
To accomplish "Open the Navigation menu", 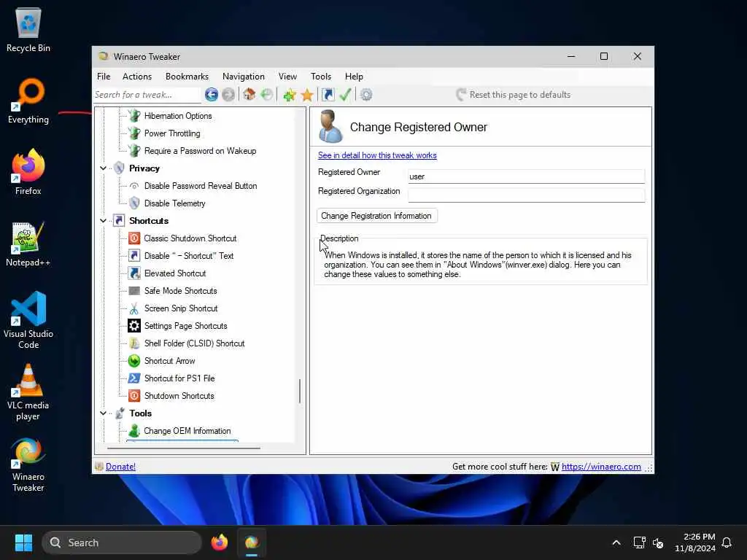I will [244, 76].
